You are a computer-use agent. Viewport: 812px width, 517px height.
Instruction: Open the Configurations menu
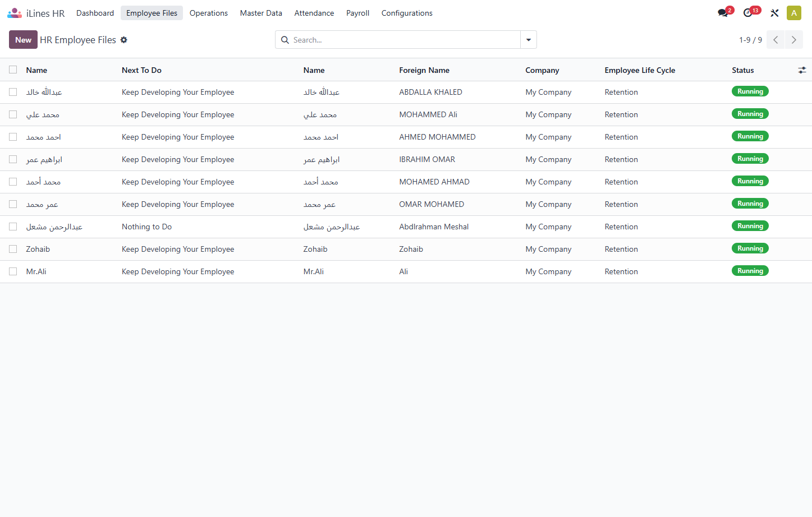point(407,13)
